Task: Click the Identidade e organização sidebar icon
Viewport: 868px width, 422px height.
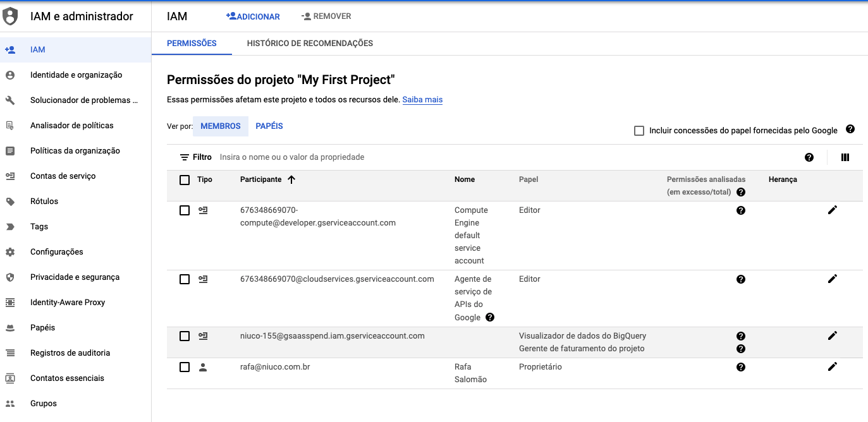Action: coord(10,75)
